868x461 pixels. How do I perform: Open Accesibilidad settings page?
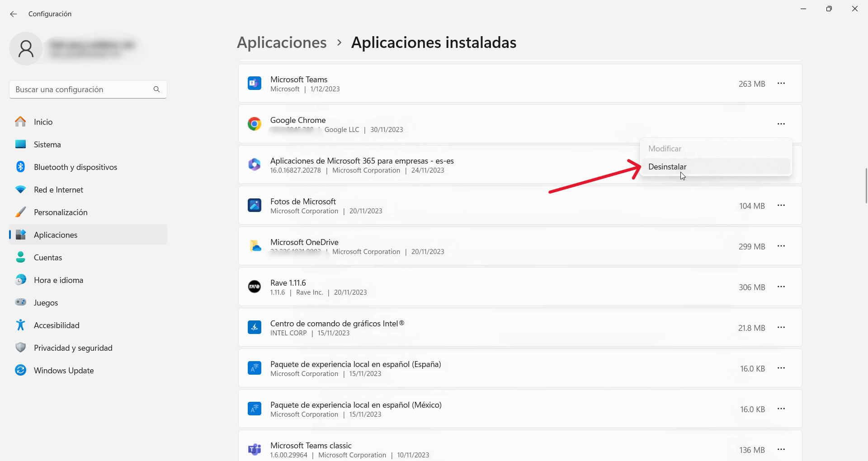[88, 325]
